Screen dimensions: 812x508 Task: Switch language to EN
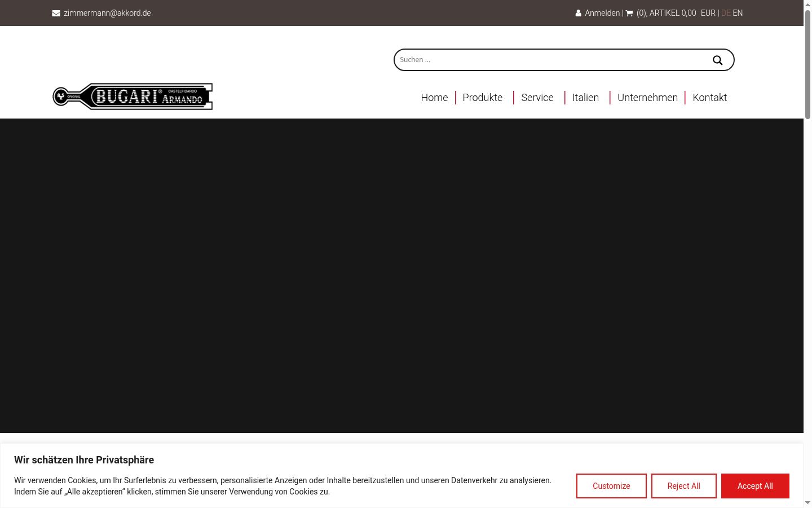coord(738,13)
